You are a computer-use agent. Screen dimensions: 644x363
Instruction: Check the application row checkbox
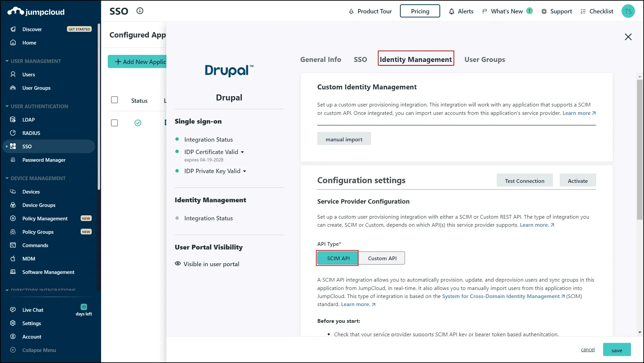(x=114, y=123)
